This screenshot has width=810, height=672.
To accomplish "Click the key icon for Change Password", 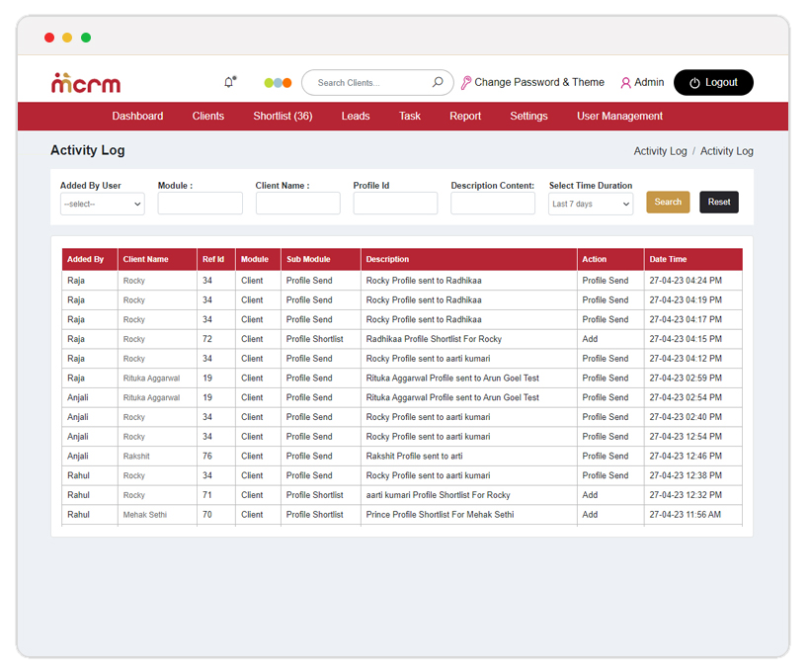I will coord(466,83).
